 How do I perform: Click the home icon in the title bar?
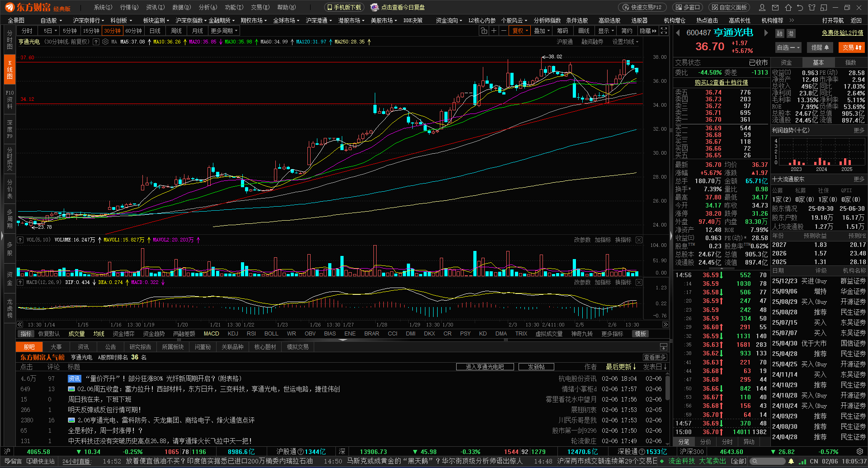click(x=788, y=7)
